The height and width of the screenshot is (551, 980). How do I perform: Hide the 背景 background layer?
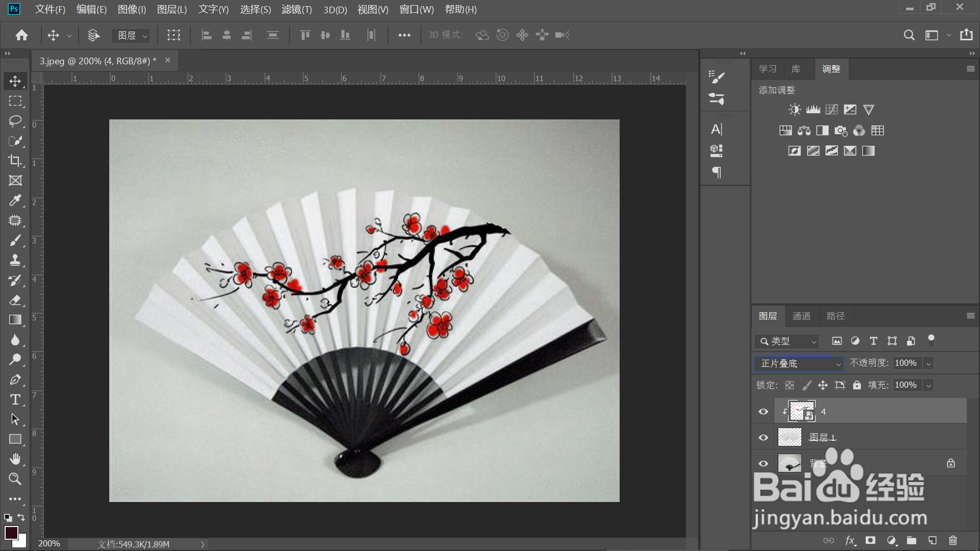point(763,464)
